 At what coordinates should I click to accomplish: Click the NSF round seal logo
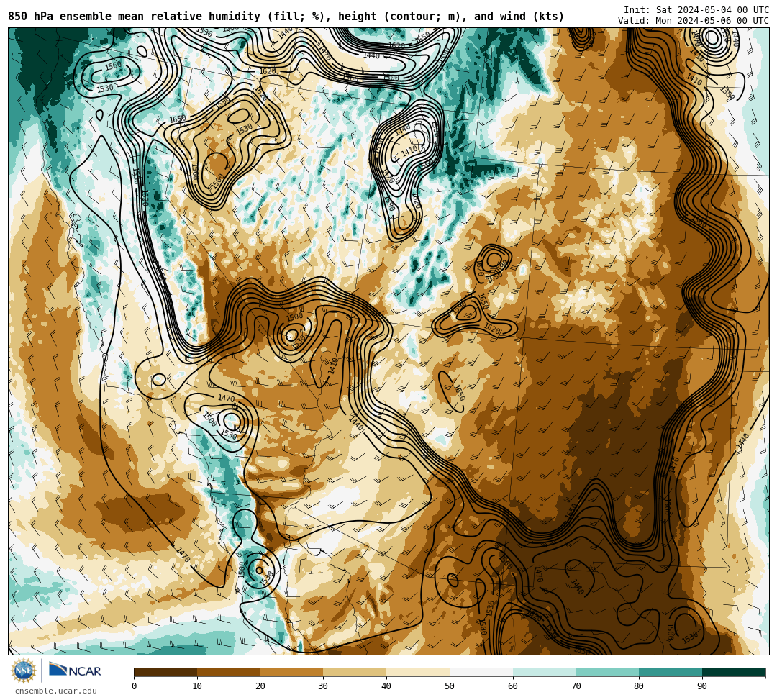[x=23, y=671]
